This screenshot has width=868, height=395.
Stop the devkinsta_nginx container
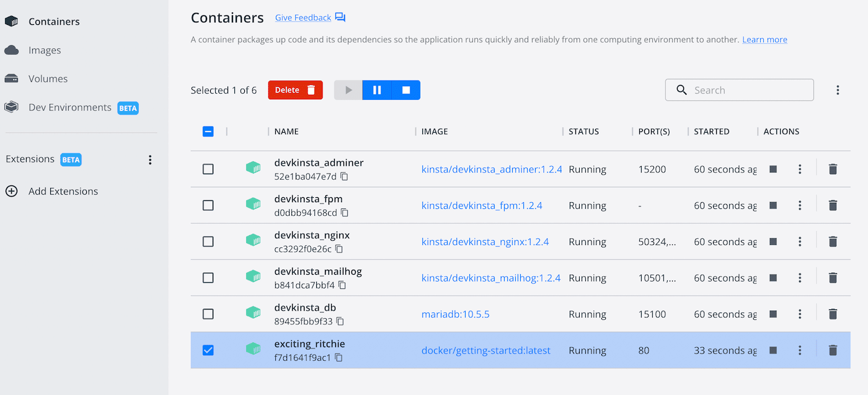click(x=773, y=241)
